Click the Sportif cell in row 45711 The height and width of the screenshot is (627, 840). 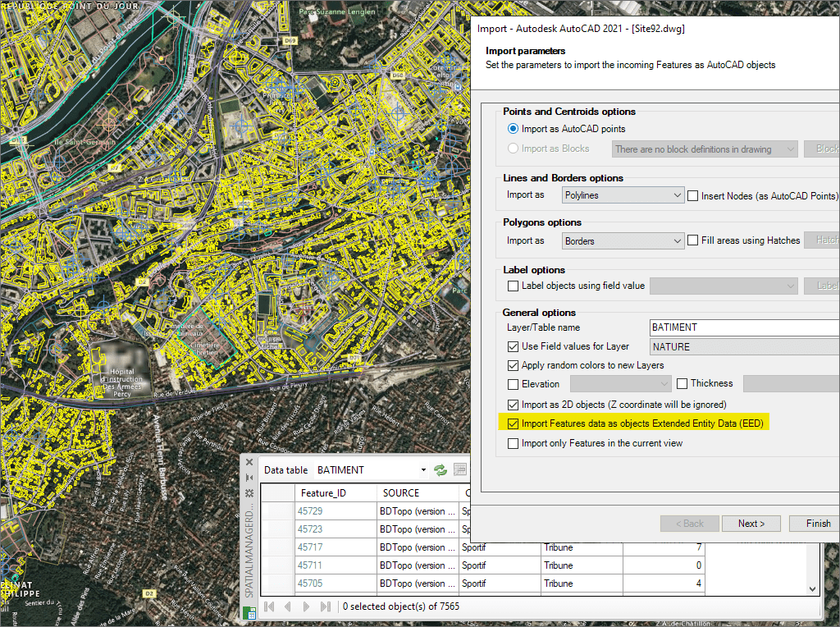500,565
